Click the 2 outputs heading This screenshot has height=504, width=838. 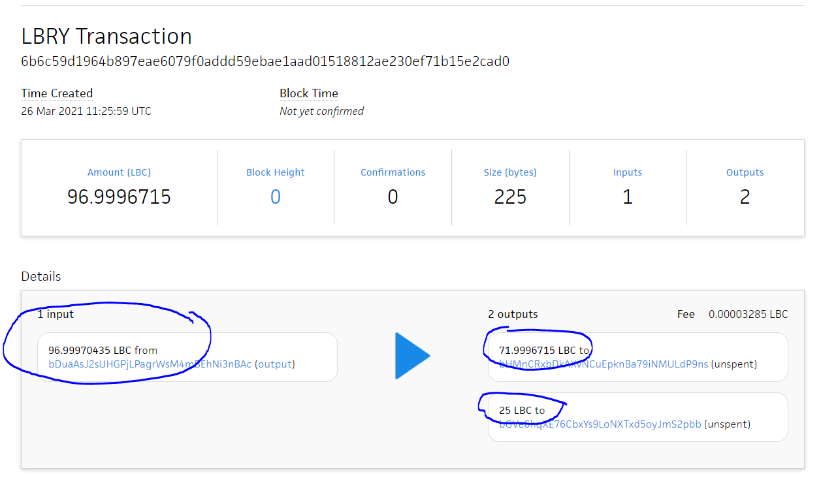(x=513, y=314)
